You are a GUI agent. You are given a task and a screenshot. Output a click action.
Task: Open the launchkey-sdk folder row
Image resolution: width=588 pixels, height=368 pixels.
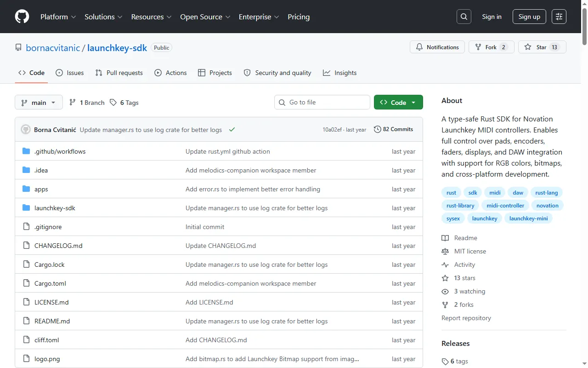pos(219,208)
